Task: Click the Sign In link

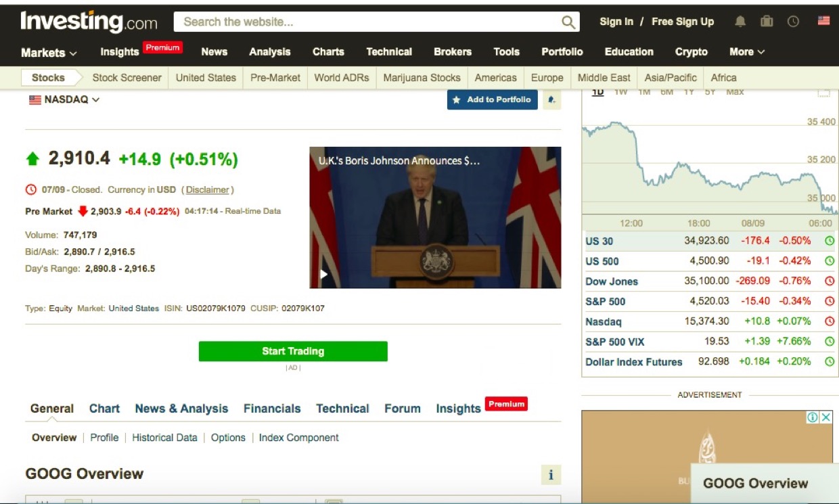Action: pyautogui.click(x=616, y=22)
